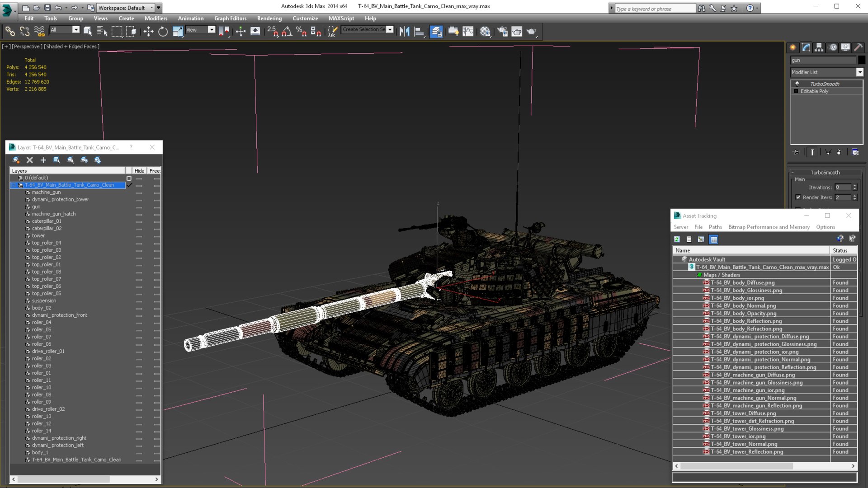
Task: Switch to the Create command panel
Action: (x=793, y=47)
